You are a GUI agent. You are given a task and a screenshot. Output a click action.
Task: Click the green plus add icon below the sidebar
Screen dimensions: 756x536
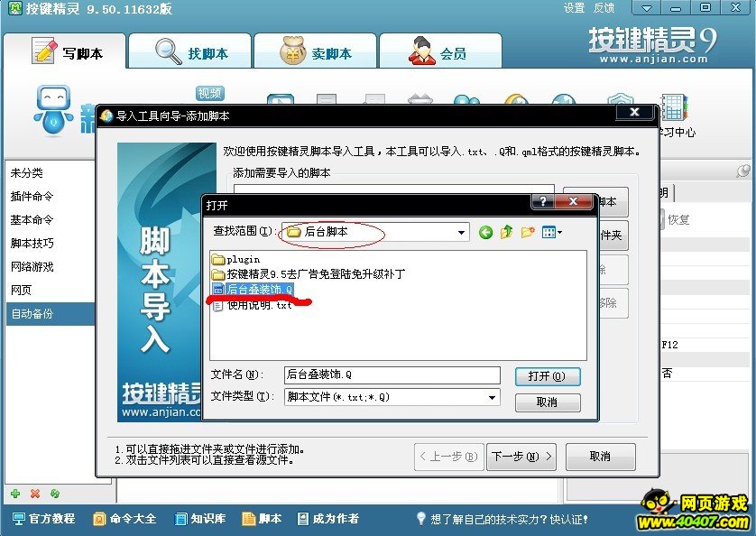click(15, 493)
